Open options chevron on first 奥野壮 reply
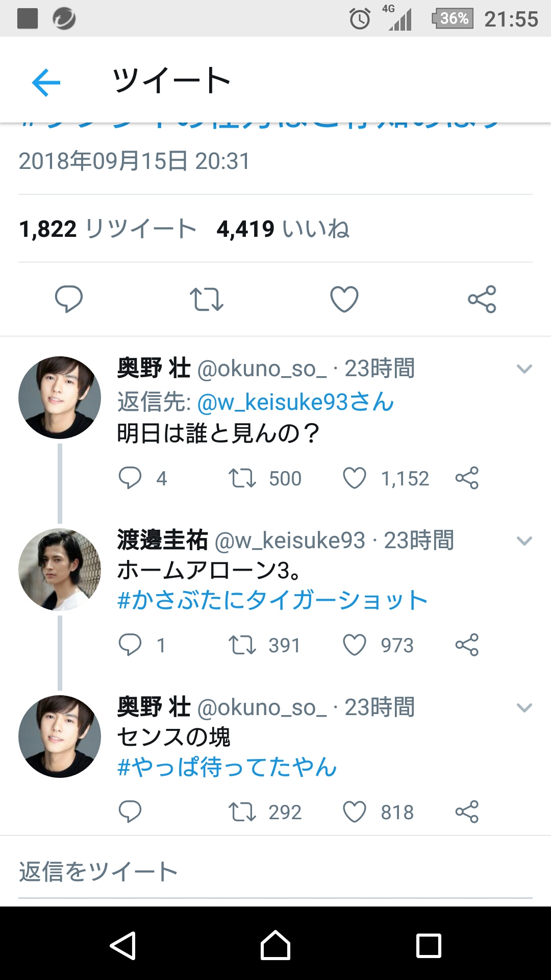551x980 pixels. pos(524,369)
